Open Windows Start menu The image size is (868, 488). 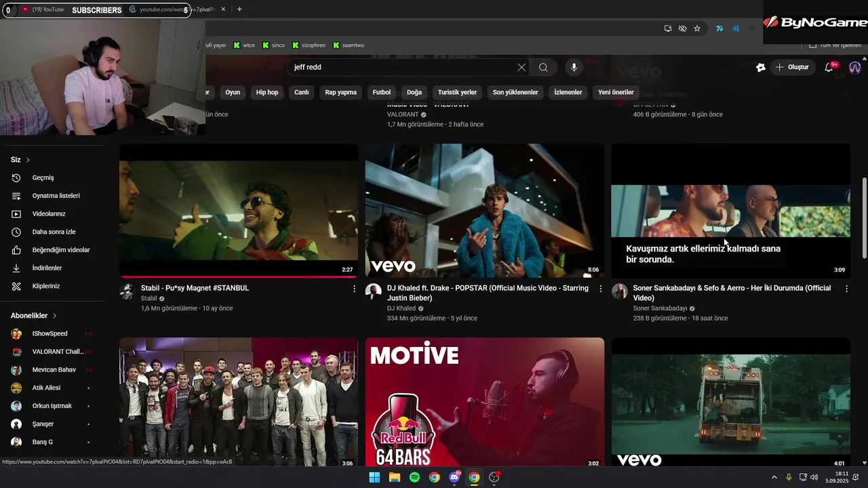tap(374, 477)
